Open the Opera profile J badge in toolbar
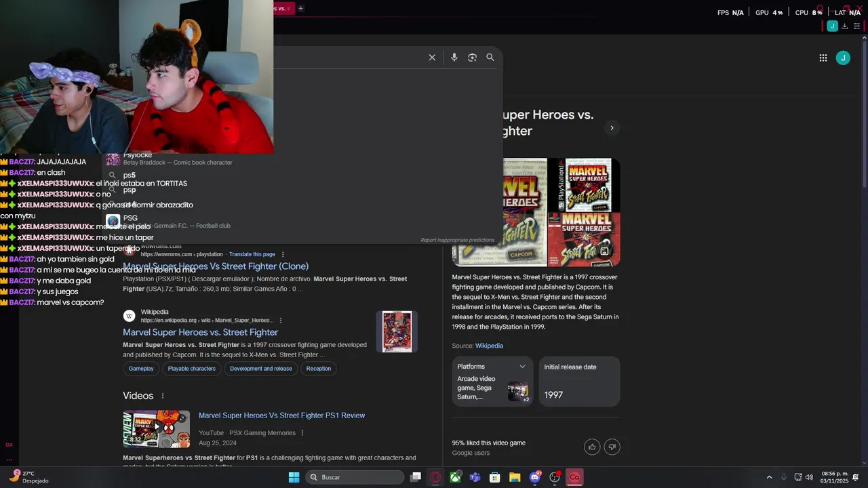Viewport: 868px width, 488px height. click(832, 26)
